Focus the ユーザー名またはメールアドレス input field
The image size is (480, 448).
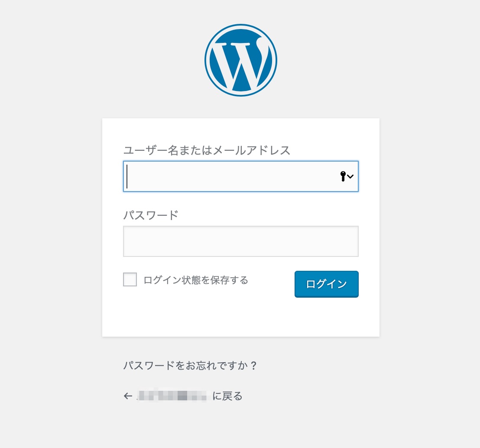(240, 176)
